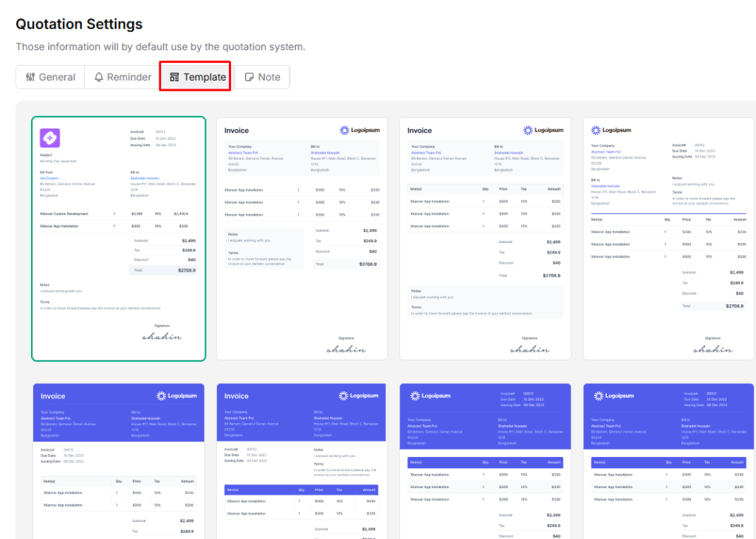756x539 pixels.
Task: Select the green-bordered first invoice template
Action: click(118, 238)
